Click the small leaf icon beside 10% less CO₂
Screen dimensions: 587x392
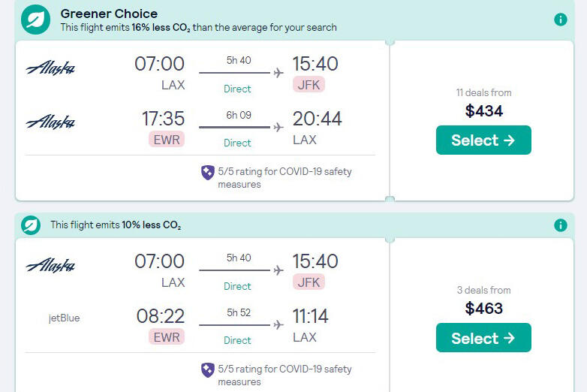[31, 225]
